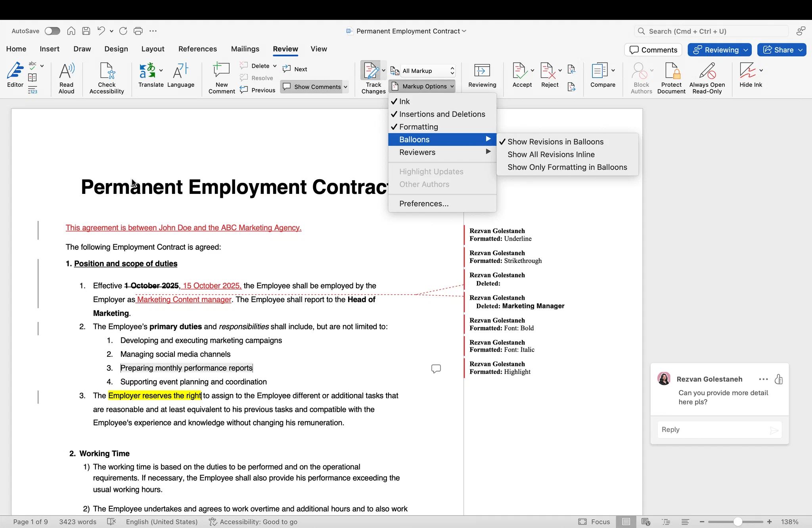
Task: Uncheck Ink in Markup Options
Action: coord(442,101)
